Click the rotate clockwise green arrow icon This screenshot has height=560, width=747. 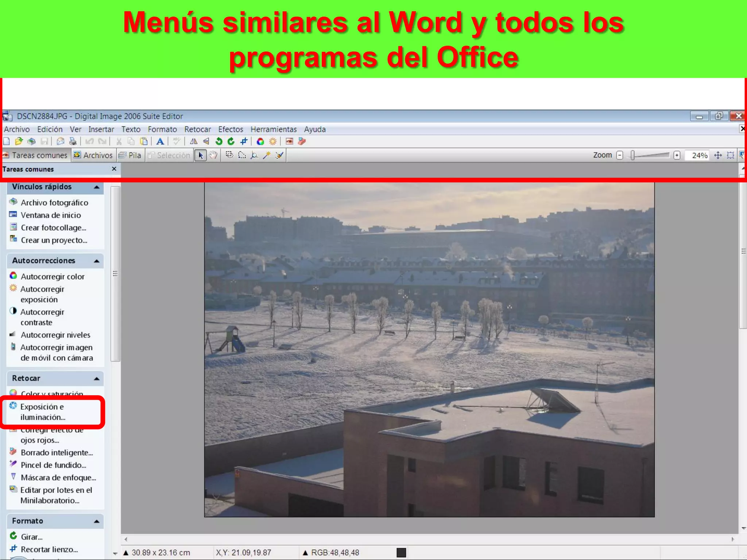click(x=231, y=141)
